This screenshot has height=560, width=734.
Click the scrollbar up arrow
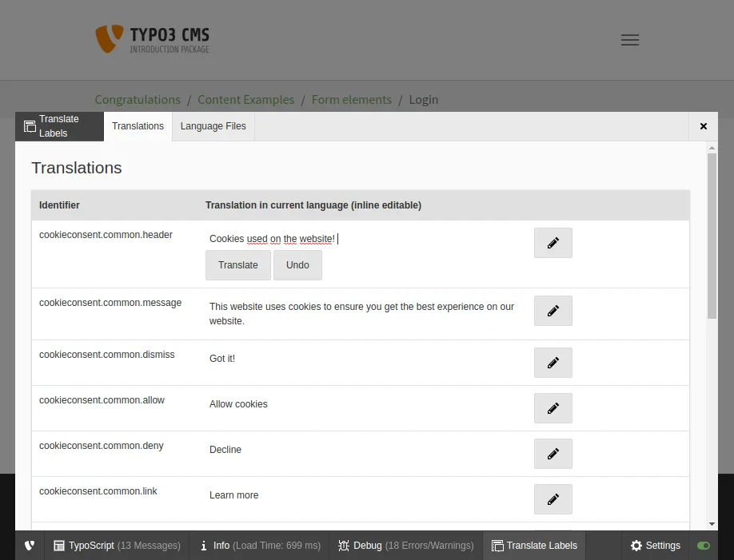pyautogui.click(x=712, y=148)
